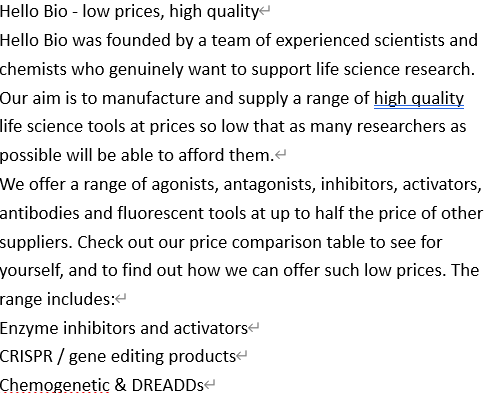The height and width of the screenshot is (393, 484).
Task: Click on the word "antibodies"
Action: click(39, 213)
